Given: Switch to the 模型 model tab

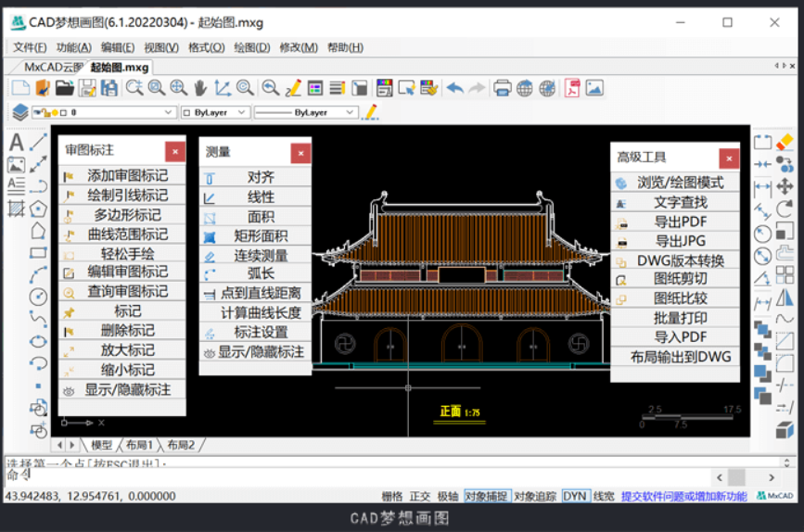Looking at the screenshot, I should click(x=101, y=445).
